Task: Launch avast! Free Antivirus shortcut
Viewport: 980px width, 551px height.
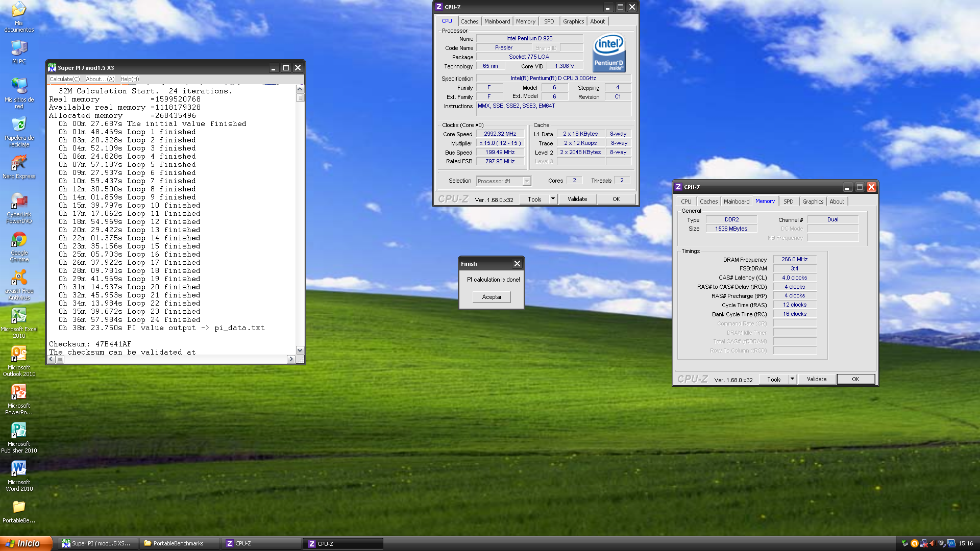Action: tap(19, 285)
